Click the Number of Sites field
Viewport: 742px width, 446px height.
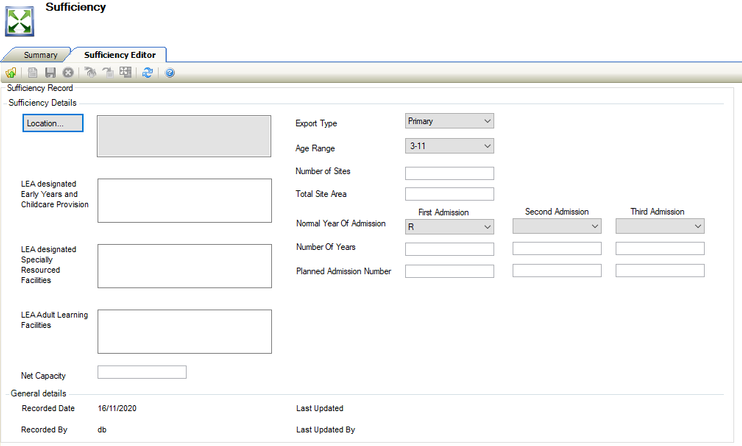point(449,172)
